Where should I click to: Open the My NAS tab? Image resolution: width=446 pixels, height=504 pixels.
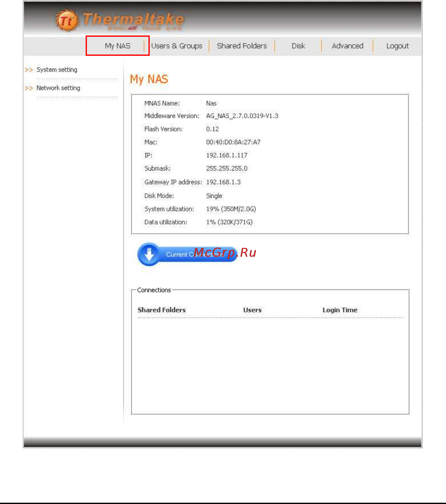click(117, 46)
